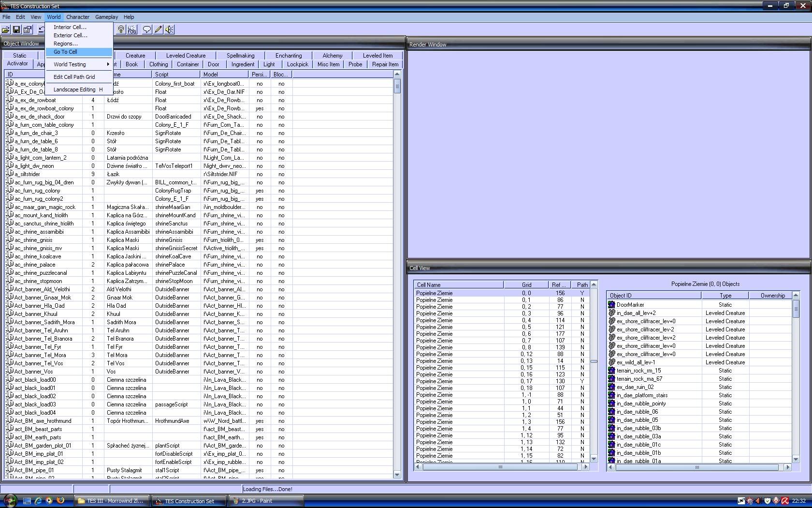
Task: Click the Show Desktop quick launch icon
Action: [27, 501]
